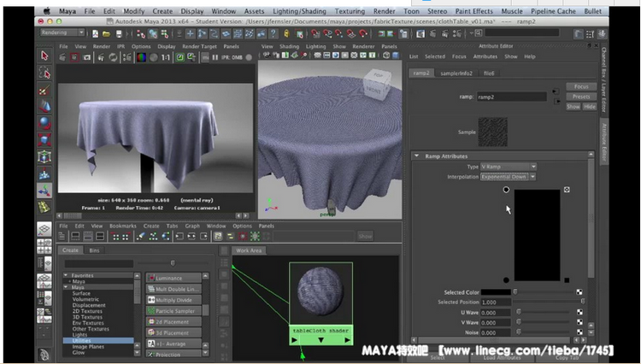Select the ramp bottom circle color handle
This screenshot has height=364, width=641.
pos(506,280)
